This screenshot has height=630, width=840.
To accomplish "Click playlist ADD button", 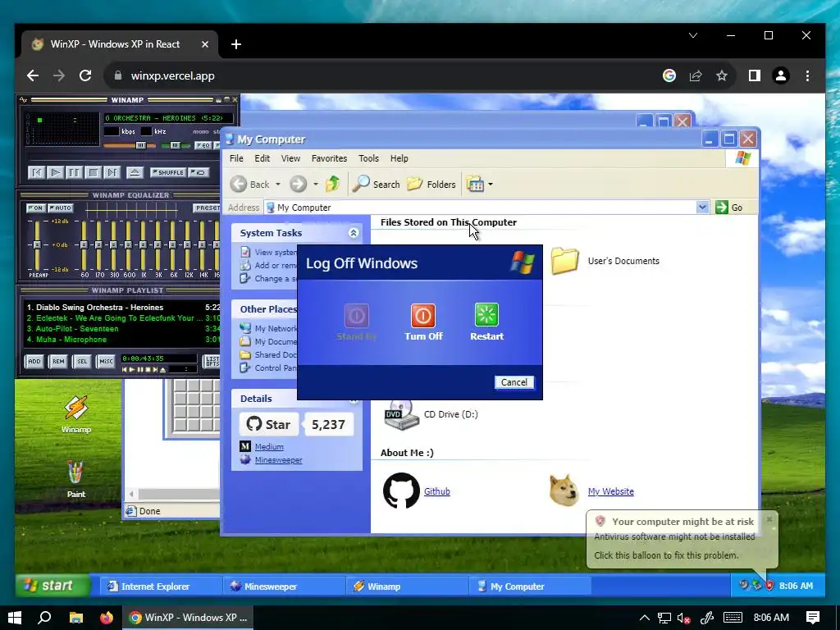I will 34,362.
